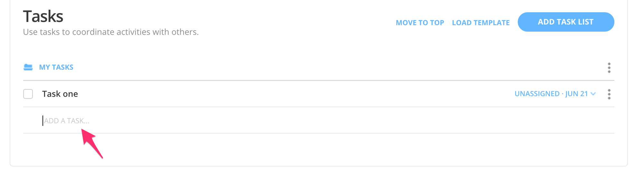Open the three-dot menu for Task one
This screenshot has width=644, height=182.
pos(609,94)
